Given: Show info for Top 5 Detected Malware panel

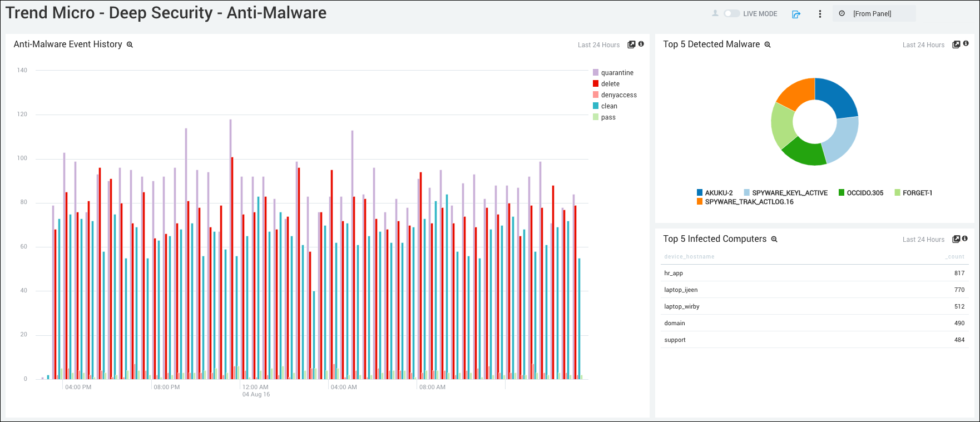Looking at the screenshot, I should coord(966,44).
